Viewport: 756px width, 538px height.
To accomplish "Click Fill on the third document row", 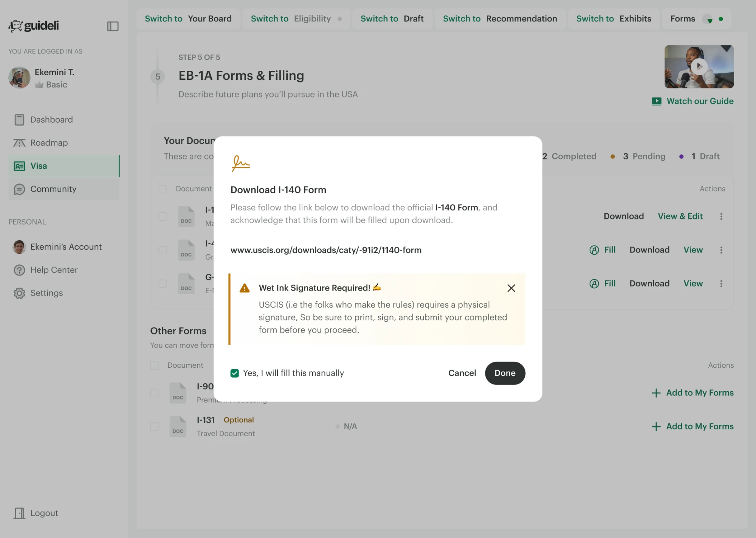I will [x=603, y=284].
